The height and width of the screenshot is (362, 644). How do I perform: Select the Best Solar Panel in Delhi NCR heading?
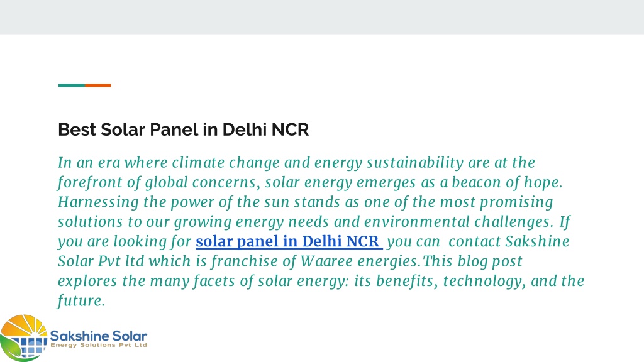point(183,129)
